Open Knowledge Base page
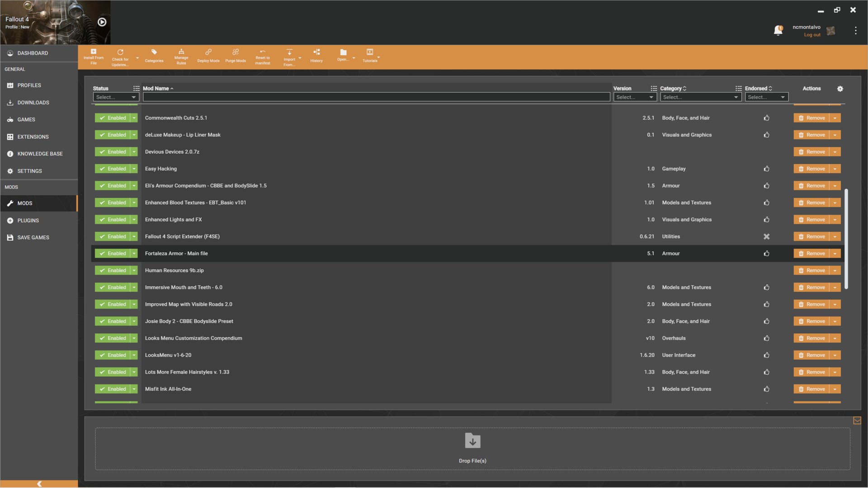Viewport: 868px width, 488px height. coord(39,154)
